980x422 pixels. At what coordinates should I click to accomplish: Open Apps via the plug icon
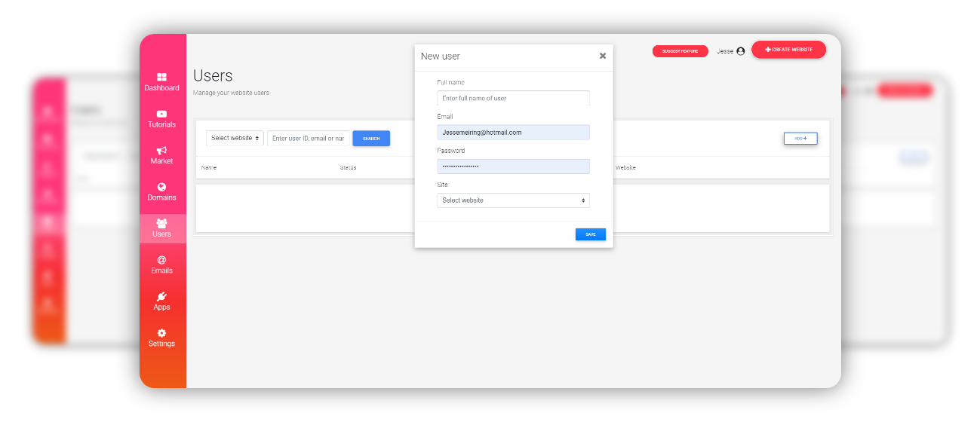(161, 297)
